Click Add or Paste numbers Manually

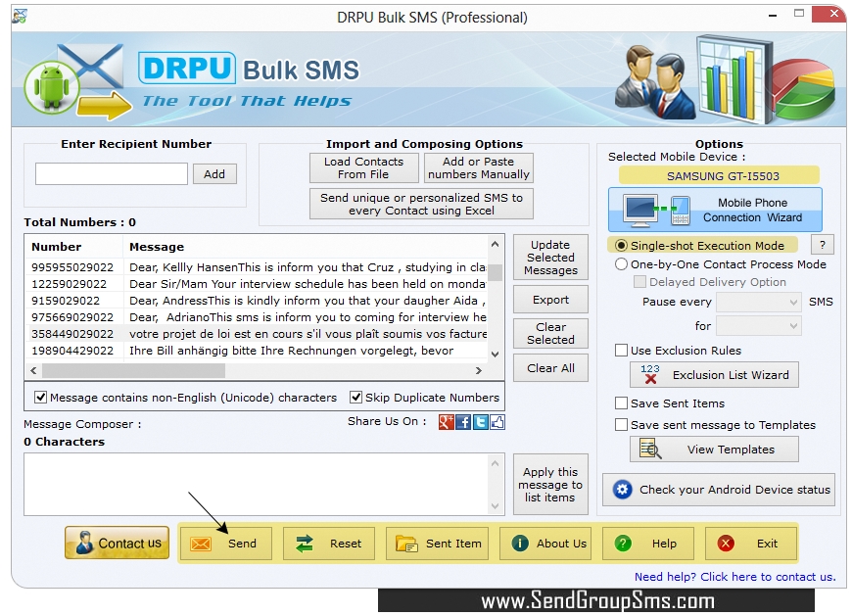pyautogui.click(x=479, y=167)
